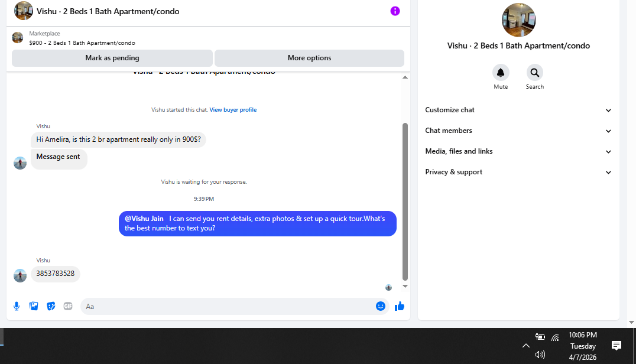Click '$900 - 2 Beds 1 Bath' listing text
This screenshot has height=364, width=636.
click(x=82, y=43)
